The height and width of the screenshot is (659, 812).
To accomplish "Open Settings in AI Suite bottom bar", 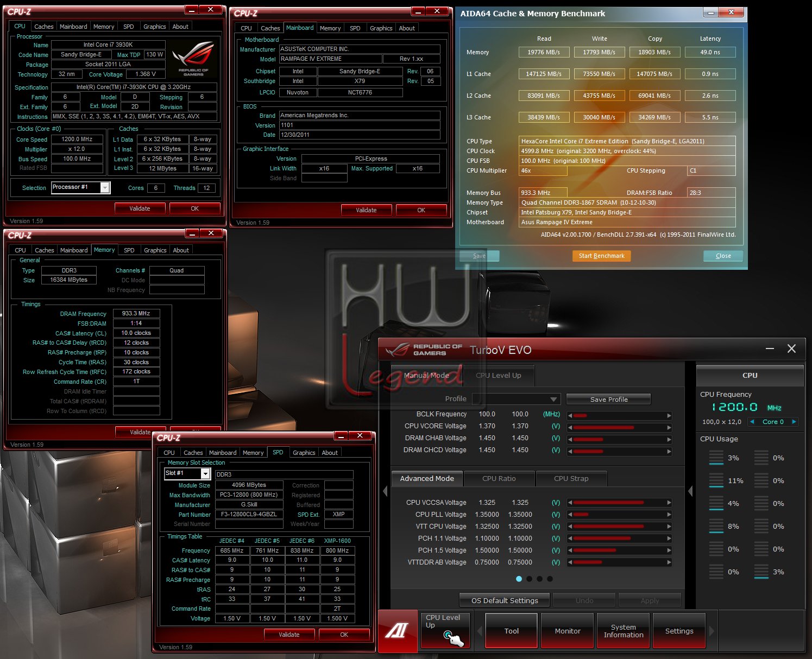I will (x=679, y=631).
